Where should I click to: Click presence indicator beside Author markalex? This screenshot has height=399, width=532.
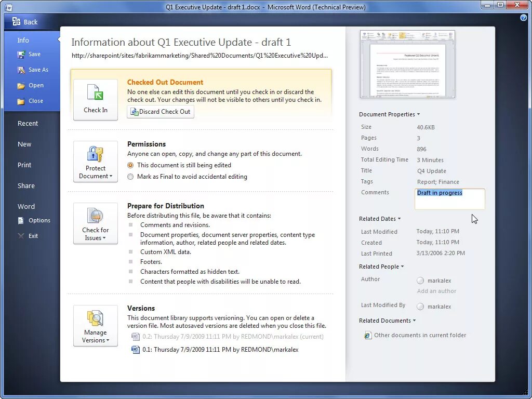tap(420, 281)
